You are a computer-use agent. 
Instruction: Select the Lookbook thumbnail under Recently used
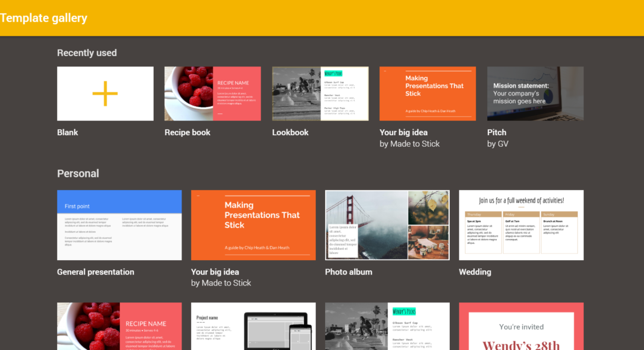tap(320, 94)
